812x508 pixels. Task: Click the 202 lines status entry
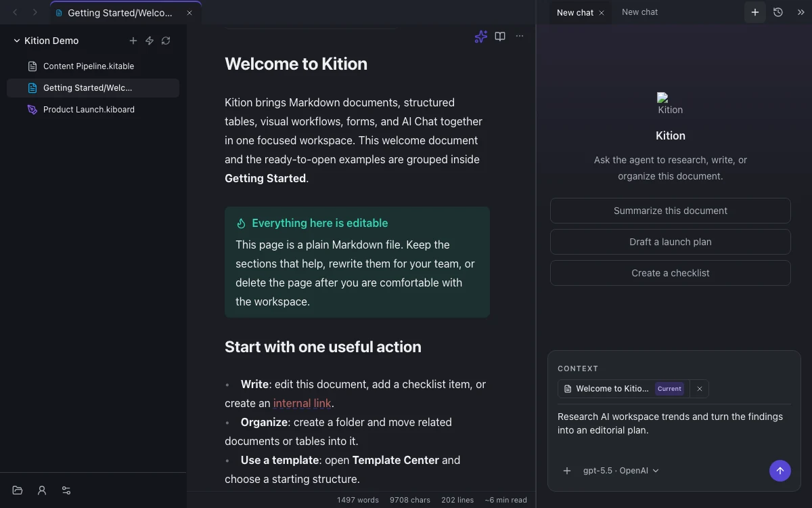[457, 500]
